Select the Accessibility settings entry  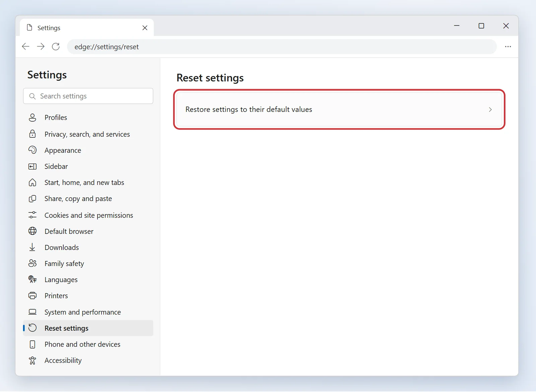pos(88,361)
